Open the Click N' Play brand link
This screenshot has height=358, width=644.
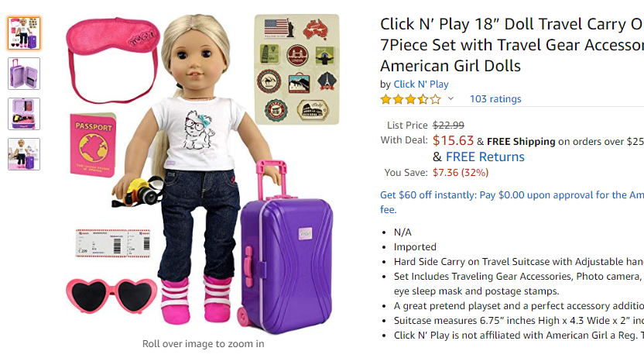[x=421, y=84]
